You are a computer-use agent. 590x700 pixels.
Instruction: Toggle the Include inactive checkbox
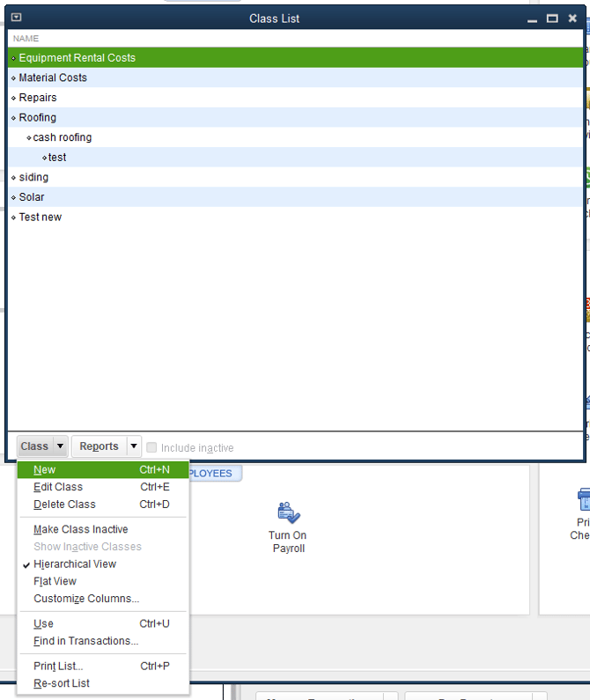[151, 447]
